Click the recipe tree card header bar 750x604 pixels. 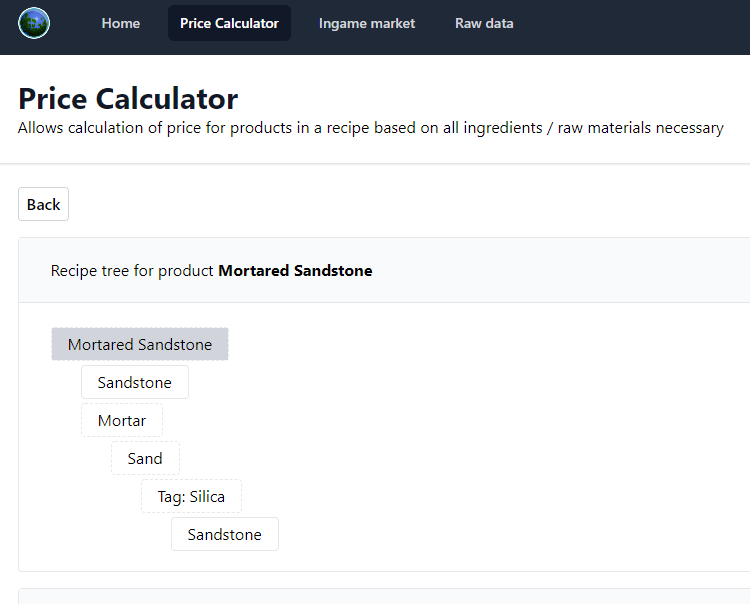point(384,270)
